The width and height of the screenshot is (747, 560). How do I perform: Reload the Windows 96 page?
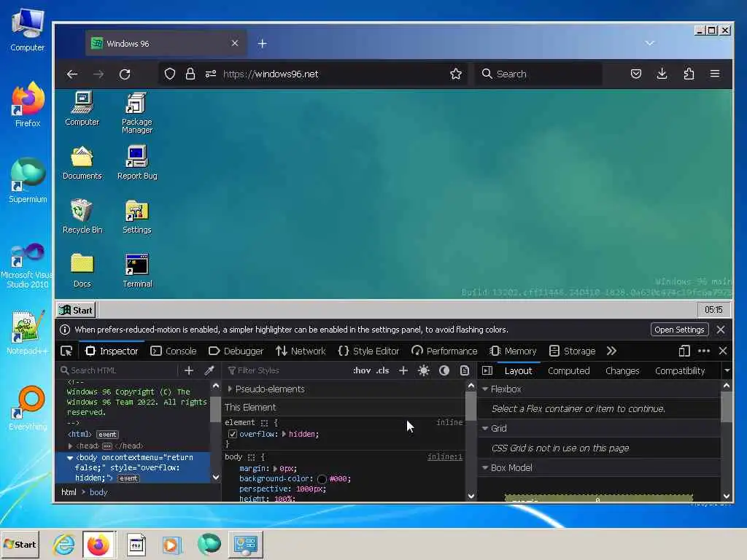(125, 74)
